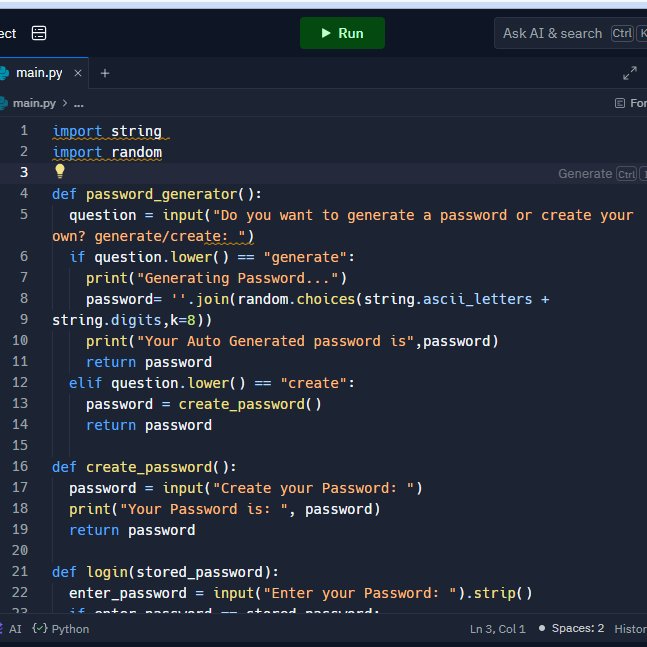This screenshot has height=647, width=647.
Task: Click "Create your Password: " string on line 17
Action: click(313, 488)
